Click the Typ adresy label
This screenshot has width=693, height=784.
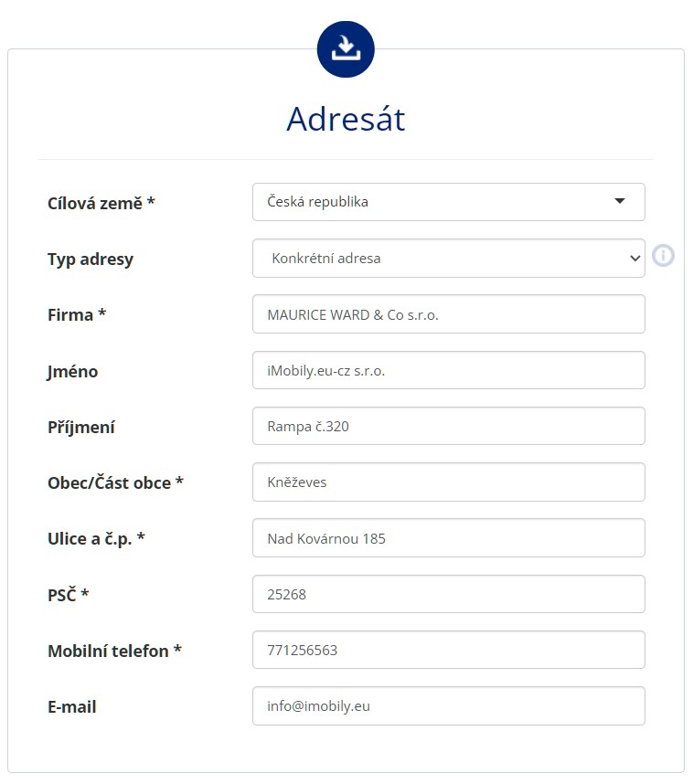click(x=91, y=259)
